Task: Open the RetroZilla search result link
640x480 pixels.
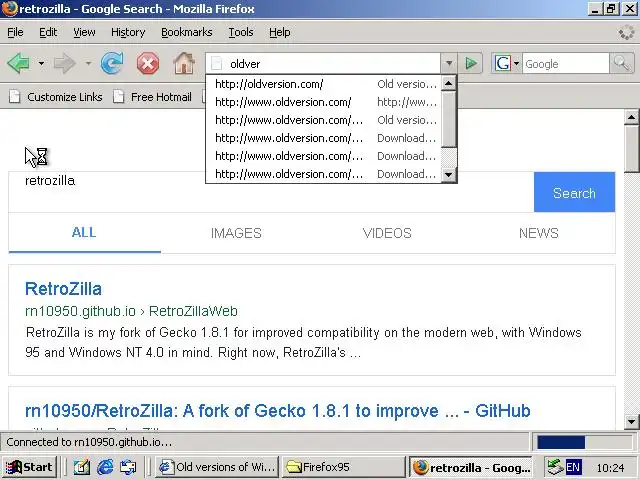Action: [x=63, y=289]
